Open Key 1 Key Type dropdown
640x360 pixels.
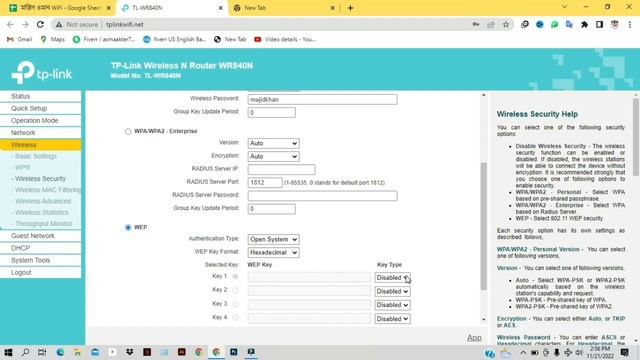(x=392, y=278)
